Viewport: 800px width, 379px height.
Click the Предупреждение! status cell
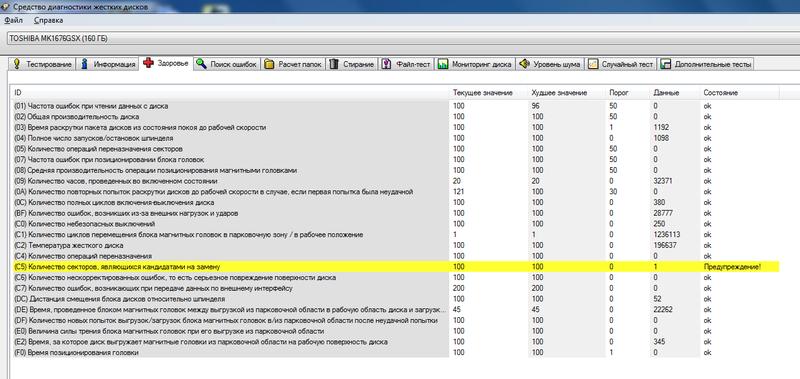[x=732, y=267]
